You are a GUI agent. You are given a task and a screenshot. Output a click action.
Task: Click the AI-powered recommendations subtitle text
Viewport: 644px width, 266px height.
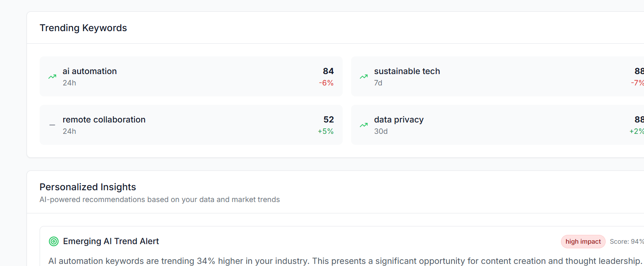pyautogui.click(x=160, y=199)
